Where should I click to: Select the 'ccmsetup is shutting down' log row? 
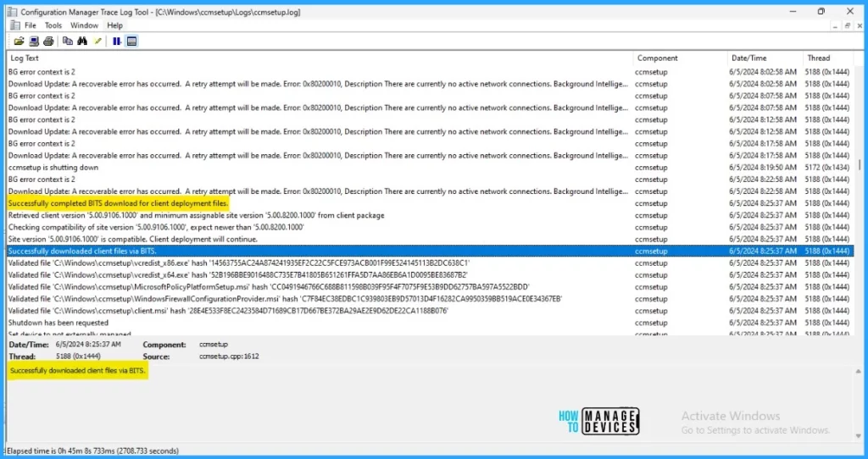[x=430, y=168]
